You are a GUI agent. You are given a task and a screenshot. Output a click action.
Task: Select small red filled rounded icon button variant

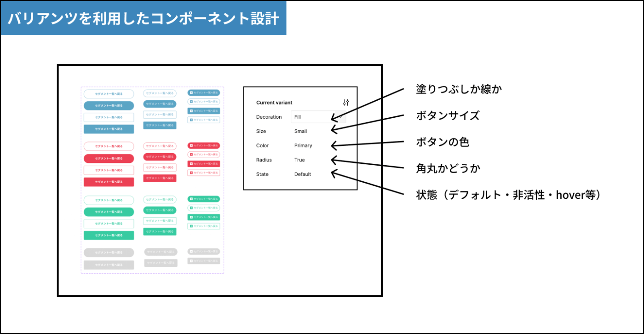point(204,145)
